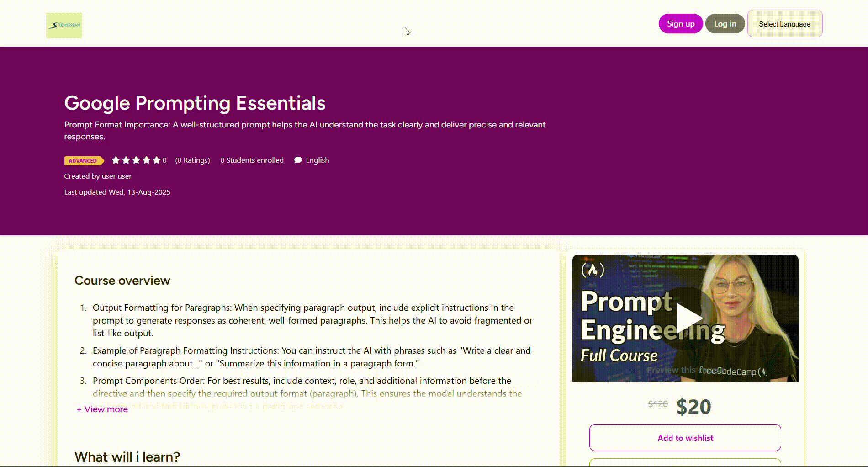Click the $20 course price
This screenshot has height=467, width=868.
693,407
